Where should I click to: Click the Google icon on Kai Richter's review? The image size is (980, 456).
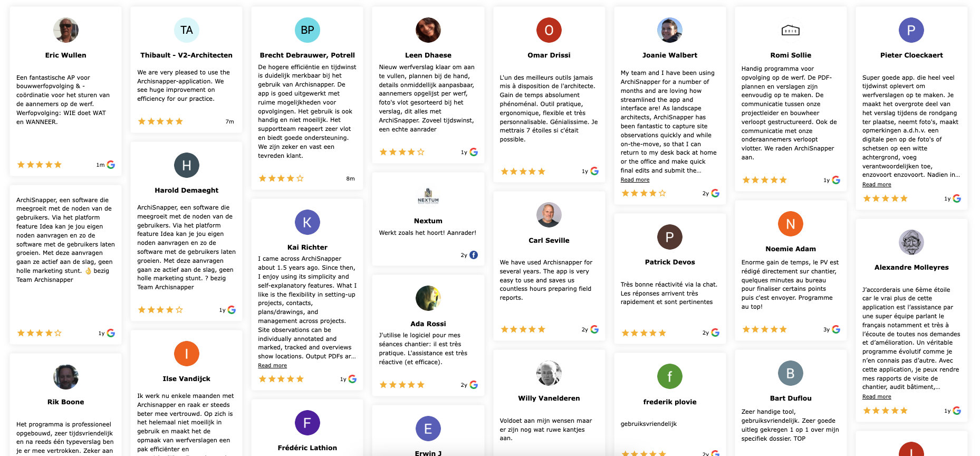352,379
